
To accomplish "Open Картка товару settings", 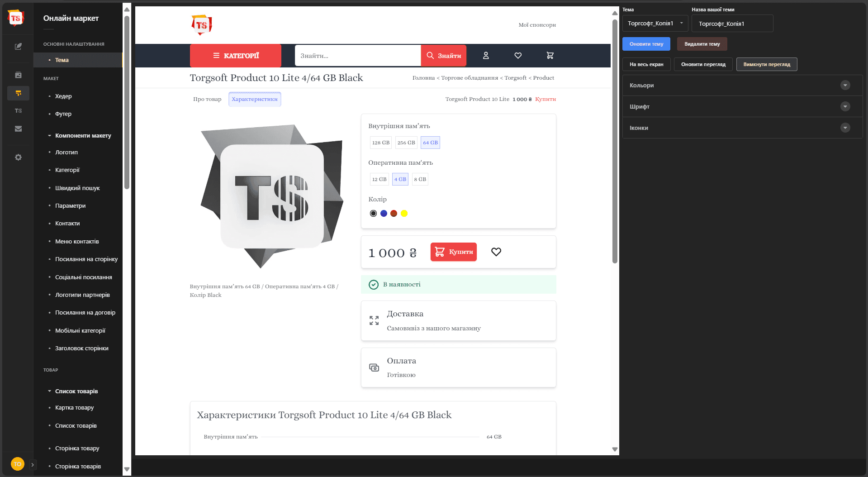I will (75, 408).
